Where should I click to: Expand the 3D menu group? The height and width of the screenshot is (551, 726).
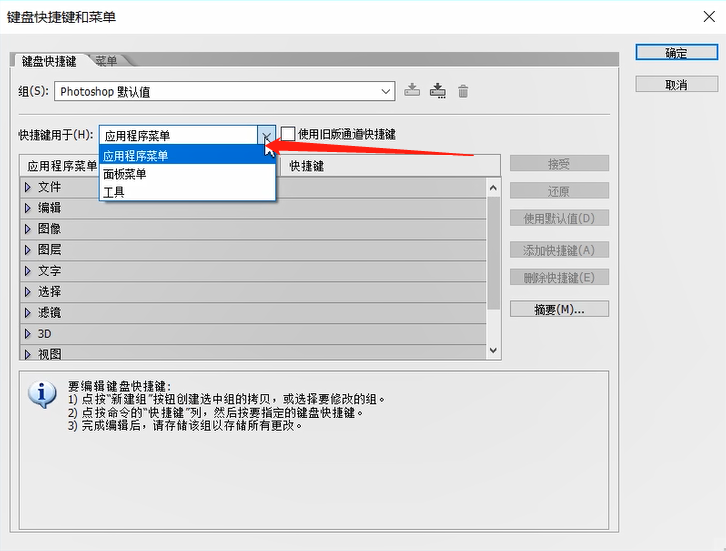[x=28, y=333]
